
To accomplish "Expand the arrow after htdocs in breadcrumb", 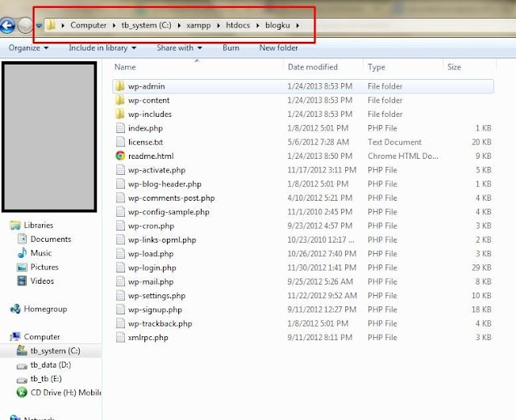I will [258, 25].
